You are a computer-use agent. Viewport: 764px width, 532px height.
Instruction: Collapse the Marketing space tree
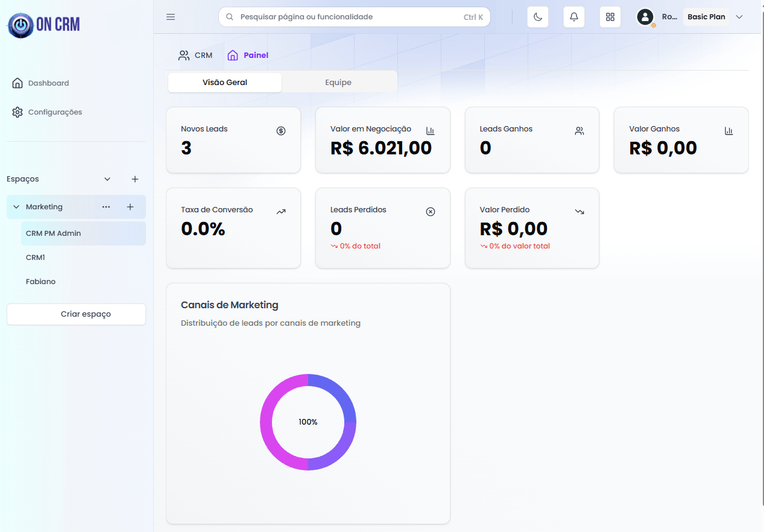[x=16, y=207]
